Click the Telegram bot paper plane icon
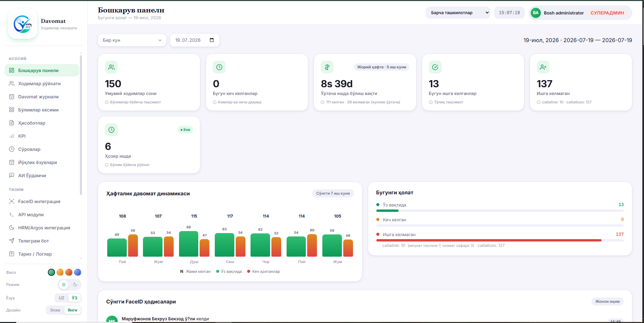Viewport: 644px width, 323px height. pyautogui.click(x=11, y=241)
